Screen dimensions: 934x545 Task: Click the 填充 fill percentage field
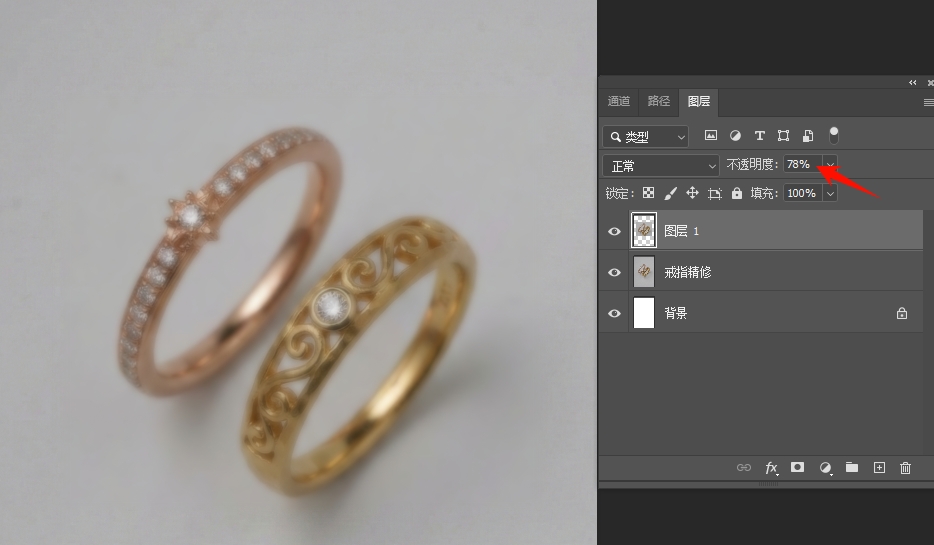[x=800, y=193]
